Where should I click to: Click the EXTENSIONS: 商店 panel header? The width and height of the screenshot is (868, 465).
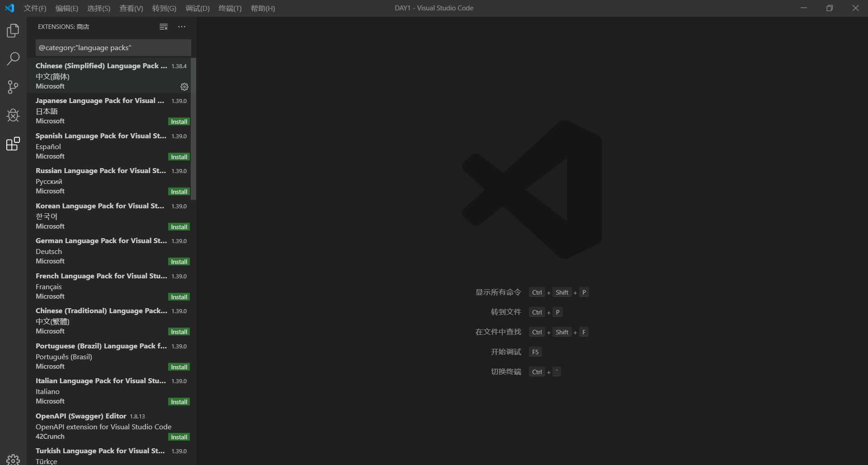(63, 27)
